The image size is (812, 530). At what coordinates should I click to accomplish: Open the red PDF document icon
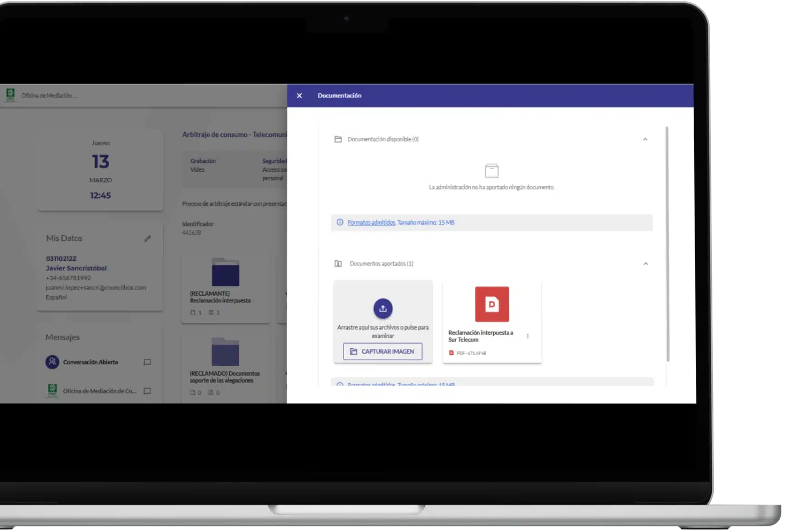(x=492, y=304)
